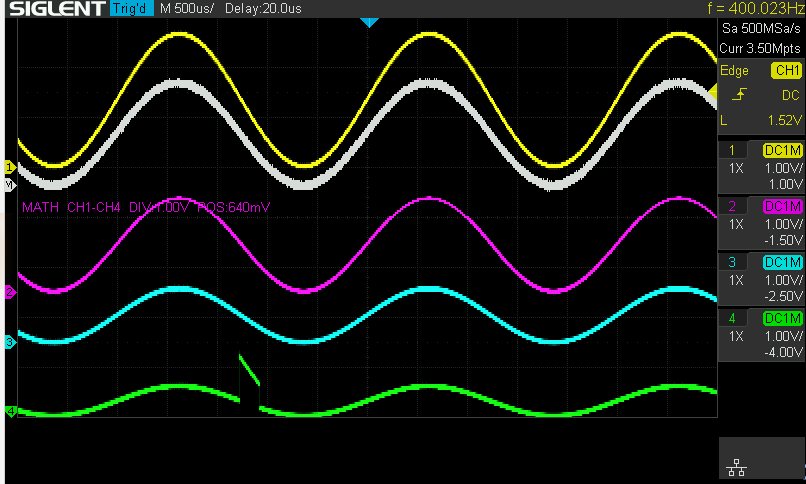
Task: Click the blue trigger position marker
Action: pos(369,22)
